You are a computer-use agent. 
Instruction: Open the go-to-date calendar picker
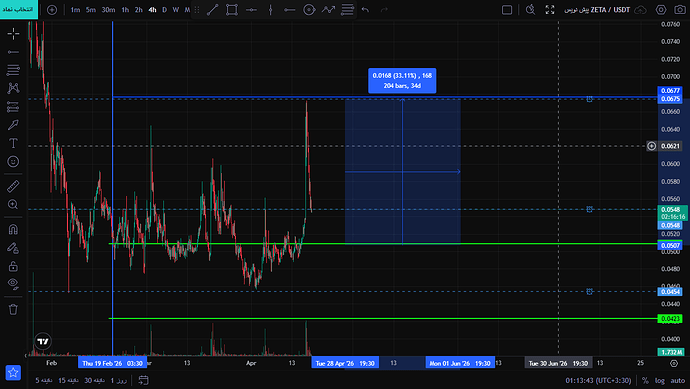(x=143, y=380)
